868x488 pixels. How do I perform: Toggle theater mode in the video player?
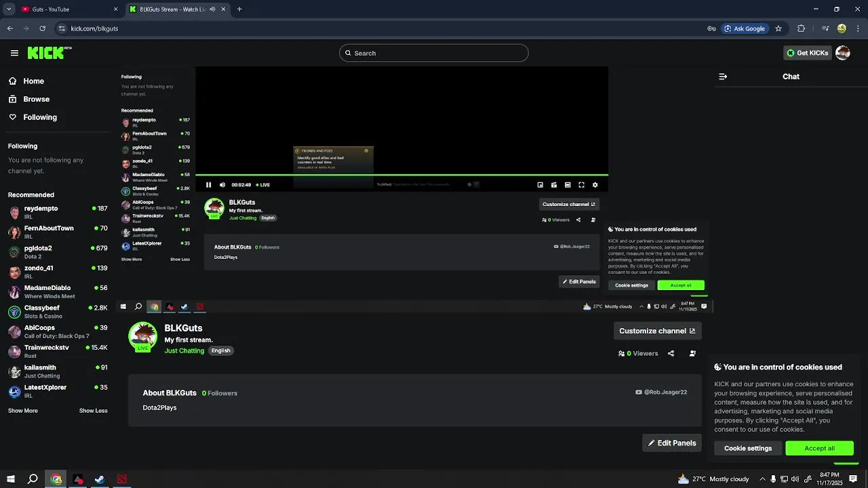tap(568, 185)
